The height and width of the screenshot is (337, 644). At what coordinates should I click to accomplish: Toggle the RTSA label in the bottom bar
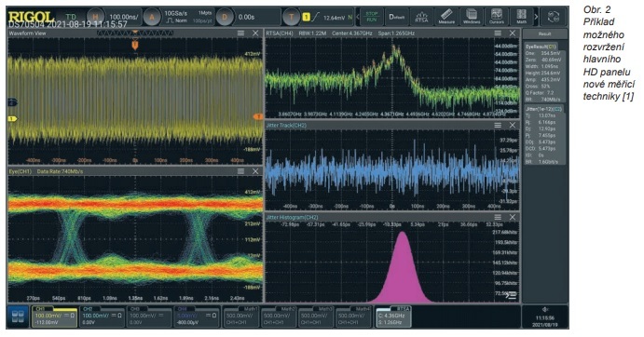[403, 309]
